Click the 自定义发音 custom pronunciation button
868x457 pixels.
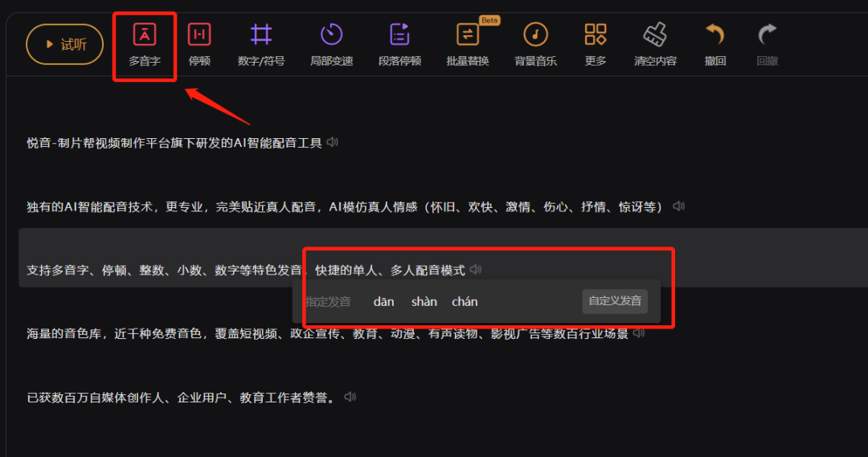(615, 301)
